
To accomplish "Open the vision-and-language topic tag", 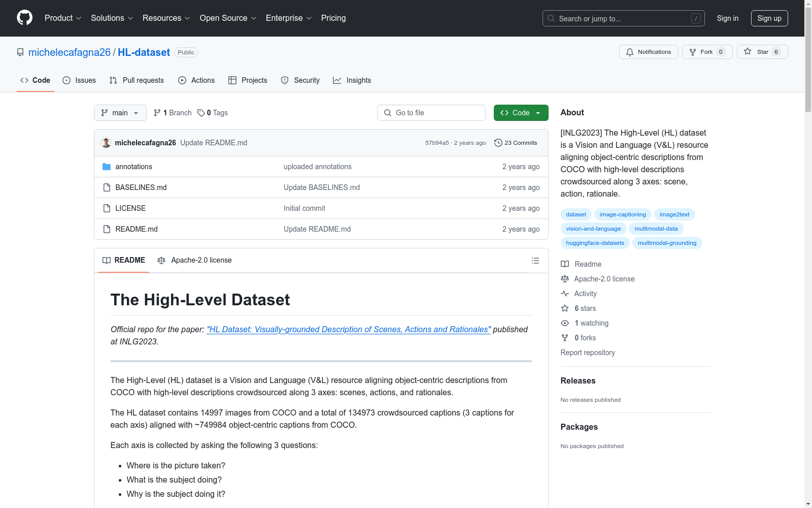I will tap(593, 229).
